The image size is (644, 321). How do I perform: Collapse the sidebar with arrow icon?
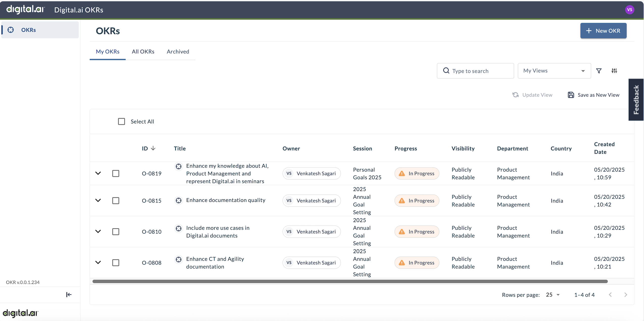[69, 295]
